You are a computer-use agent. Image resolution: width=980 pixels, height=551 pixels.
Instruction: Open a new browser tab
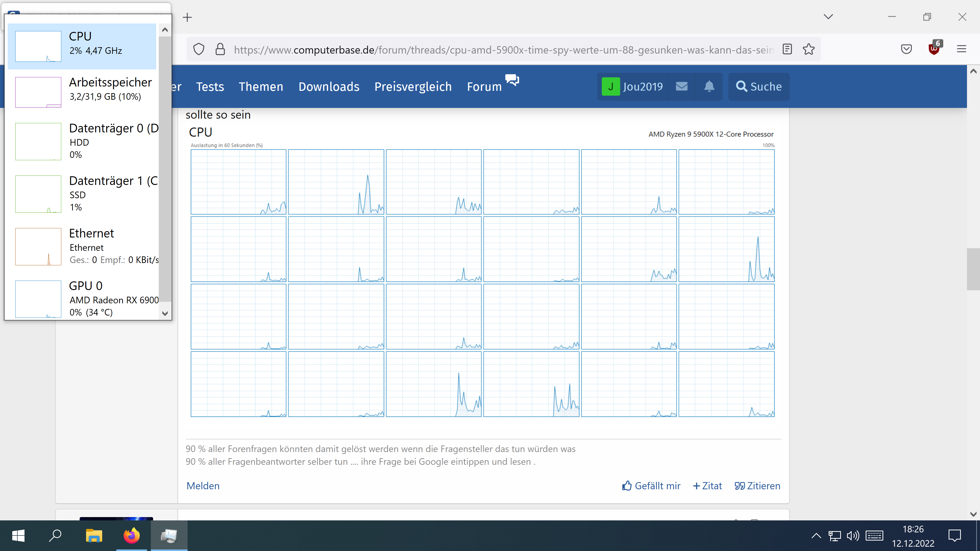pyautogui.click(x=187, y=18)
